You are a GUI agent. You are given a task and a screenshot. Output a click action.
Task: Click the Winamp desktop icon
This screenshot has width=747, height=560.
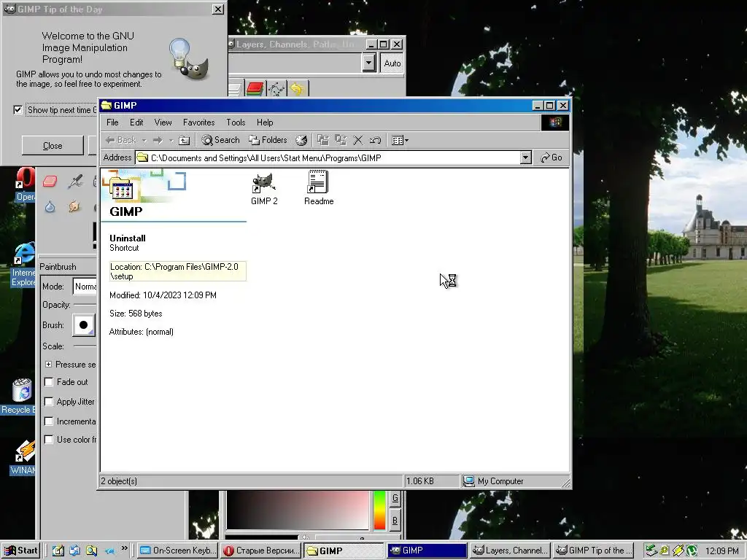(23, 457)
